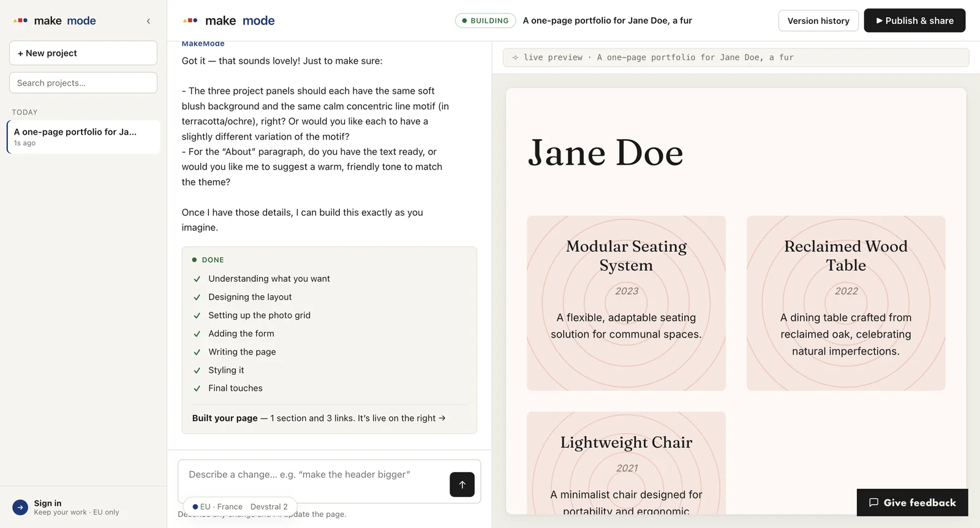Click the 'Understanding what you want' step
Viewport: 980px width, 528px height.
[269, 279]
